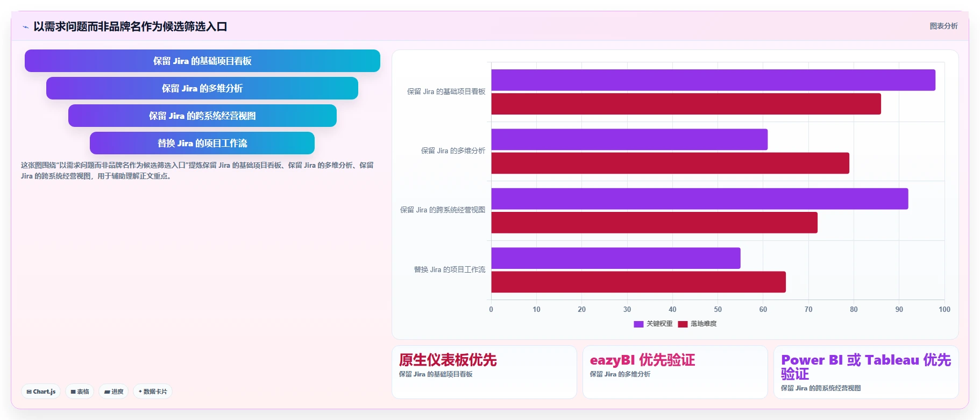
Task: Click the Chart.js tag chip
Action: (x=41, y=391)
